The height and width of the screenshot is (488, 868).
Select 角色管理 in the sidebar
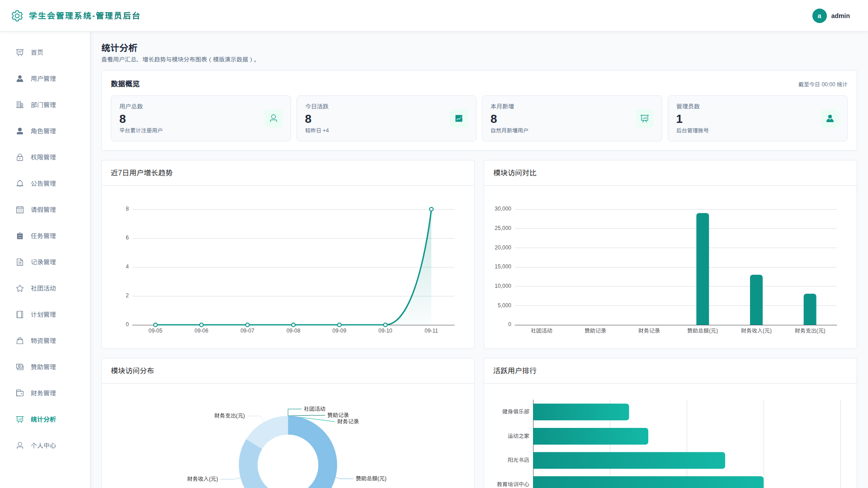(45, 131)
